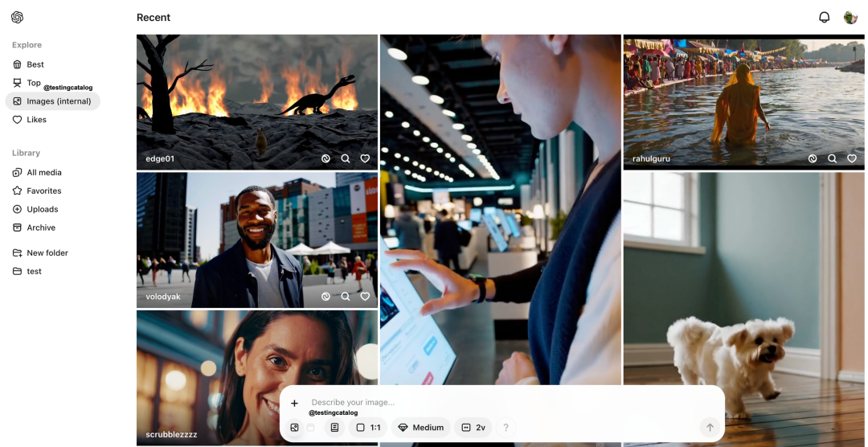868x447 pixels.
Task: Click magnifier icon on volodyak image
Action: (346, 297)
